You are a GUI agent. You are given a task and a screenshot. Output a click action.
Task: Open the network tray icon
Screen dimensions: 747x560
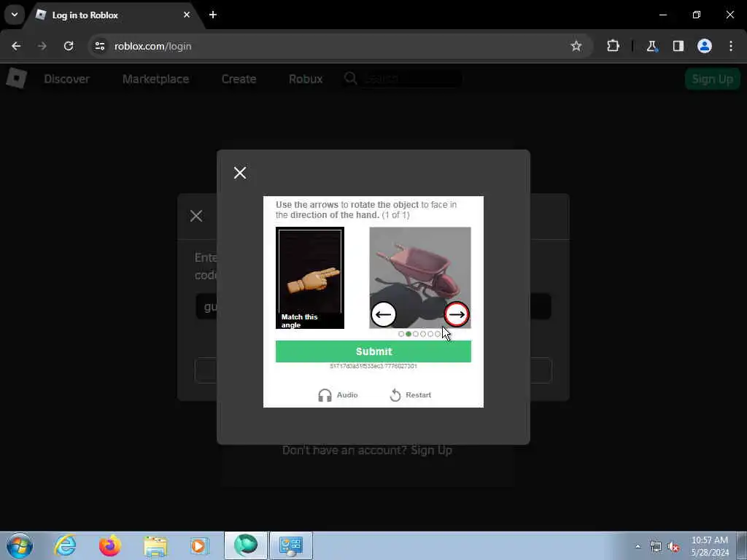point(656,547)
